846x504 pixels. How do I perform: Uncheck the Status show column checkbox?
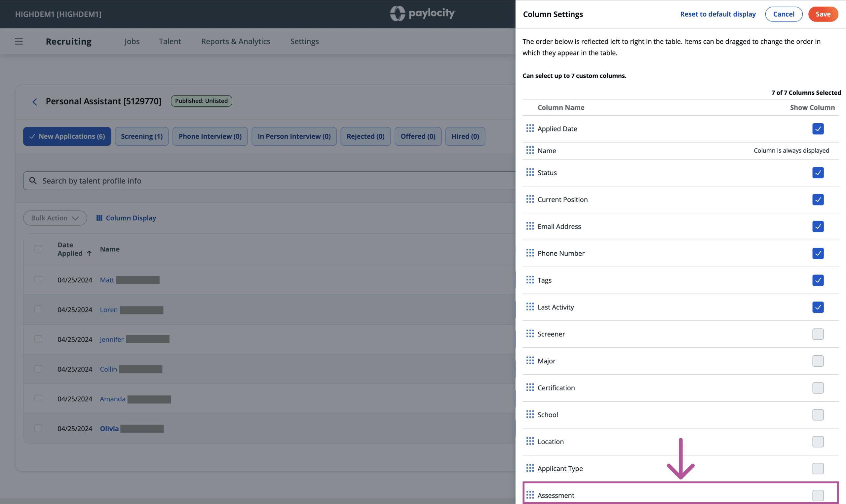(x=818, y=172)
